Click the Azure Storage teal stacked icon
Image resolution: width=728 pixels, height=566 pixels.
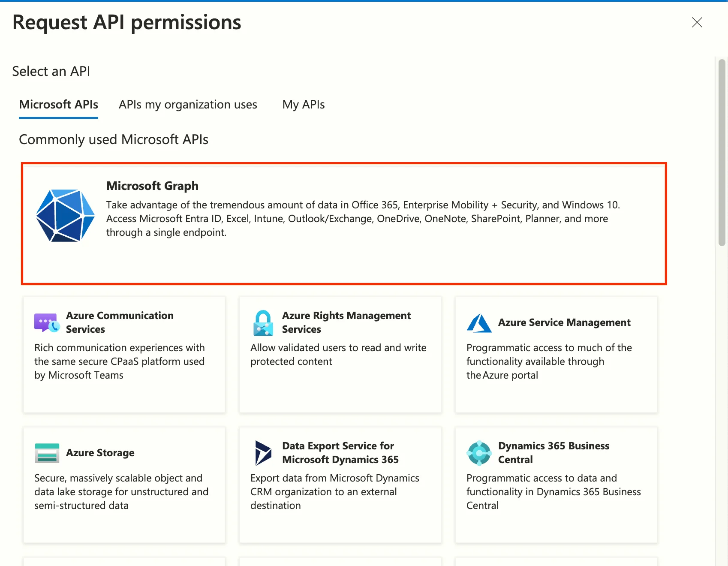[x=47, y=452]
